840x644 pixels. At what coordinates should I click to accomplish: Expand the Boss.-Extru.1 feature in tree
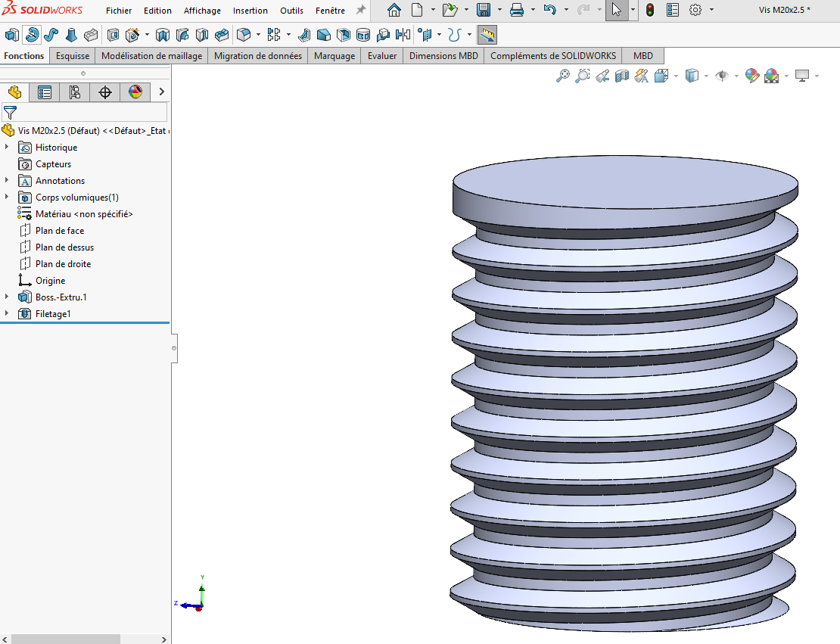[x=7, y=297]
